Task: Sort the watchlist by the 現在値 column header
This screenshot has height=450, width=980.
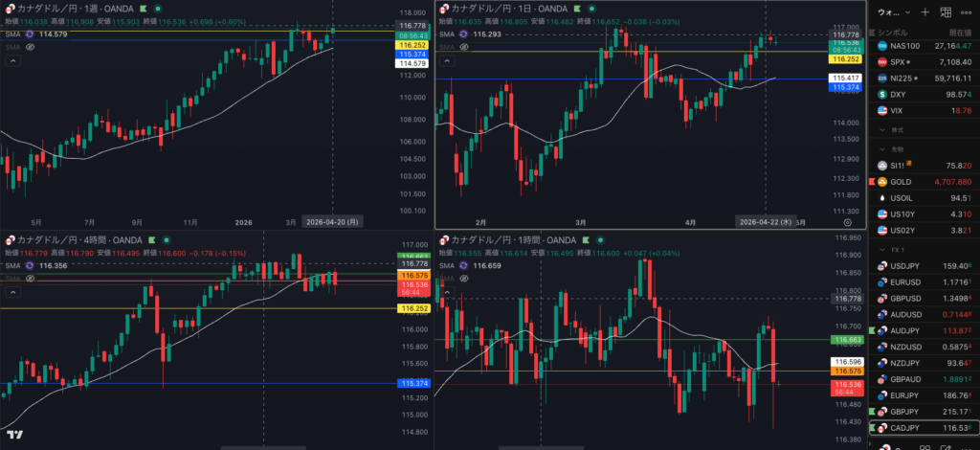Action: pos(959,32)
